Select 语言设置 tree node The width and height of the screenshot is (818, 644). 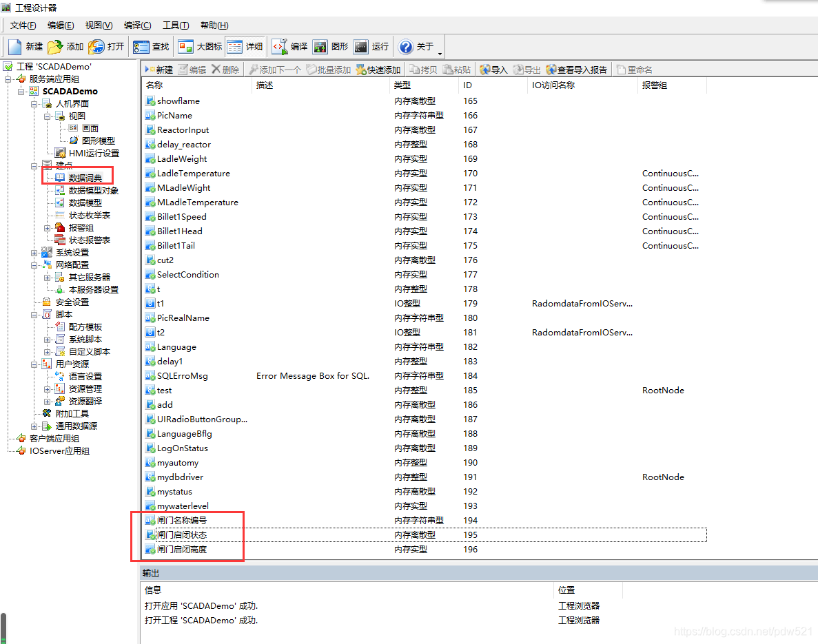tap(85, 377)
